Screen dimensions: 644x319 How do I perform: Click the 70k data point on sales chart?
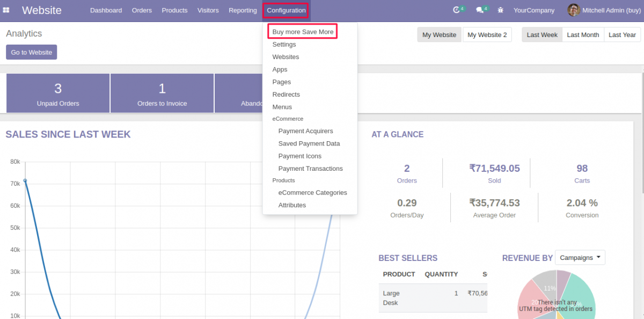coord(25,181)
